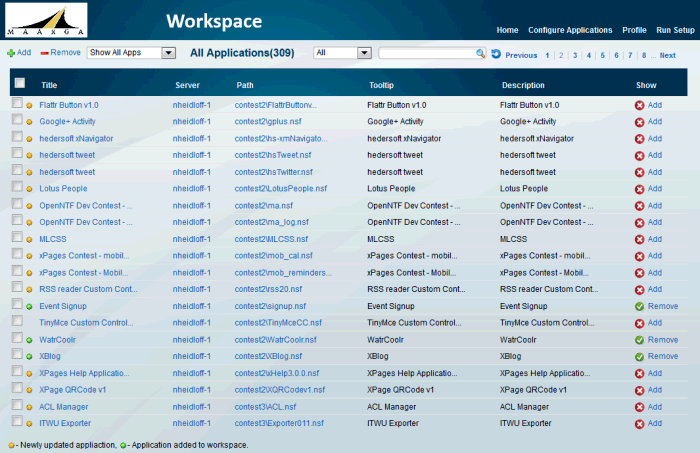Click the Path column header
This screenshot has width=700, height=453.
click(245, 85)
